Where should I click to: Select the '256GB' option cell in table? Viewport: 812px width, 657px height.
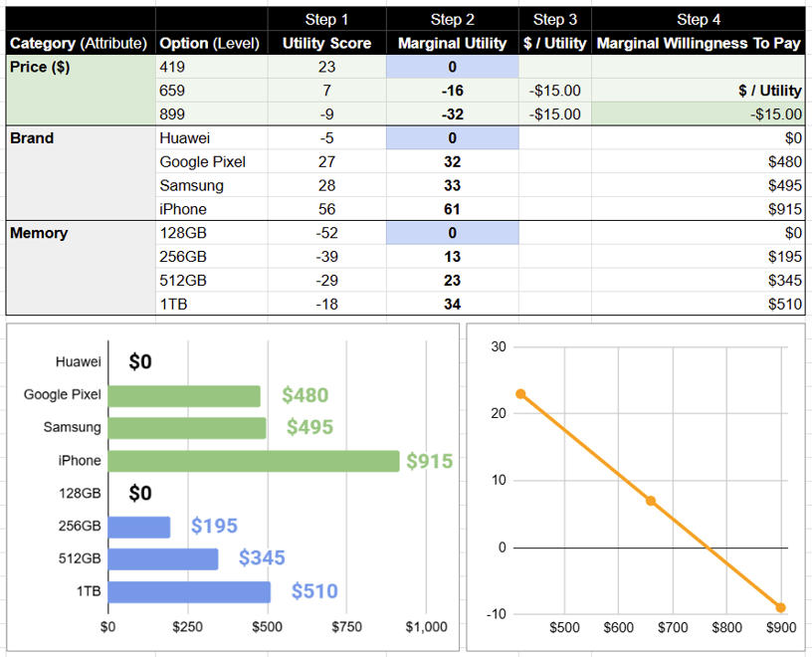[211, 257]
